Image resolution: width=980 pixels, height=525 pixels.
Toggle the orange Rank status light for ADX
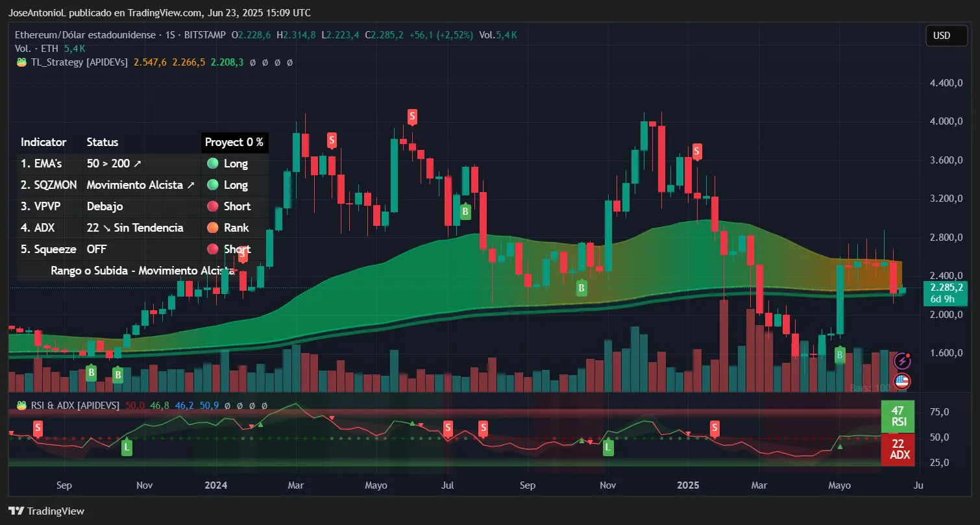tap(211, 228)
